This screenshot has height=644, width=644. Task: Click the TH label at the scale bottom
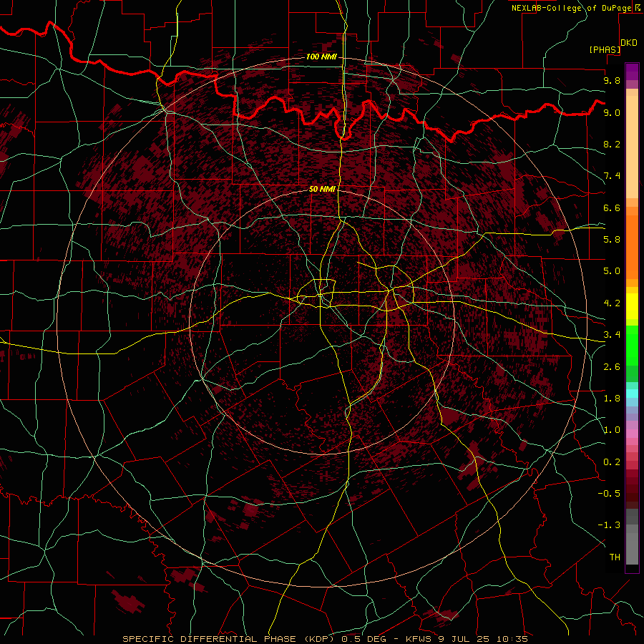coord(615,557)
